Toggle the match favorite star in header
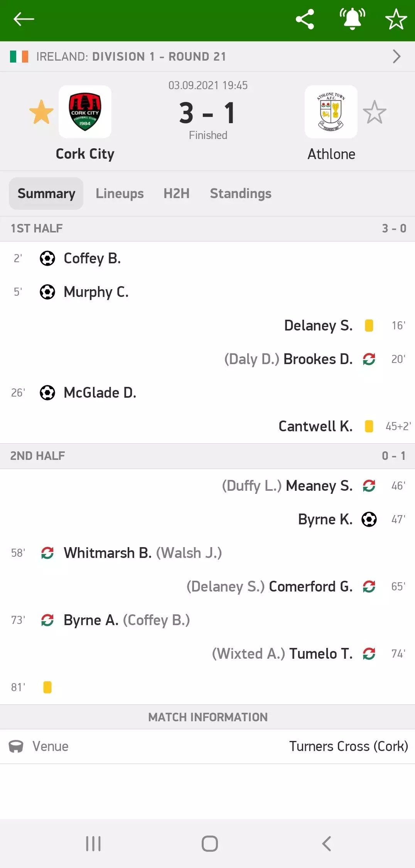This screenshot has height=868, width=415. (396, 19)
